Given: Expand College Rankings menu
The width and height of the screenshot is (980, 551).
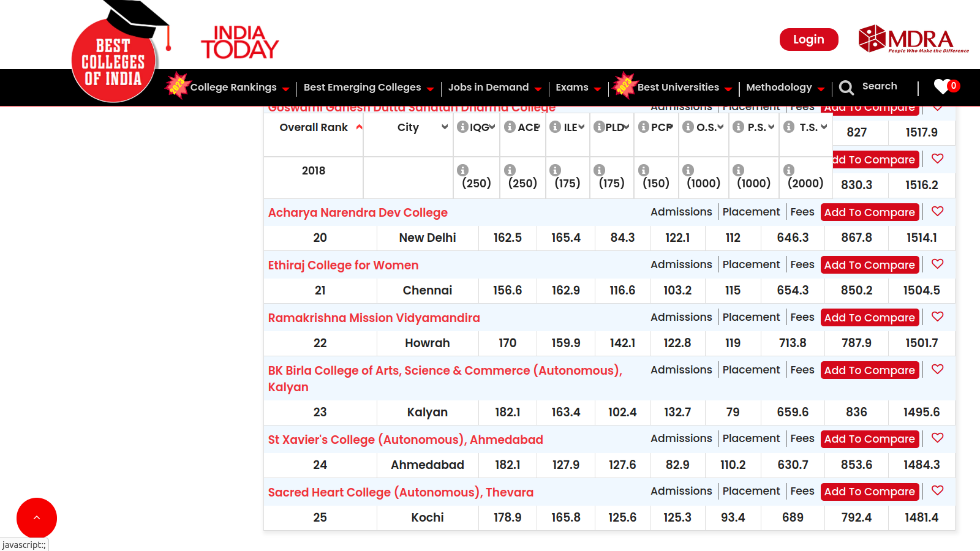Looking at the screenshot, I should pos(239,88).
